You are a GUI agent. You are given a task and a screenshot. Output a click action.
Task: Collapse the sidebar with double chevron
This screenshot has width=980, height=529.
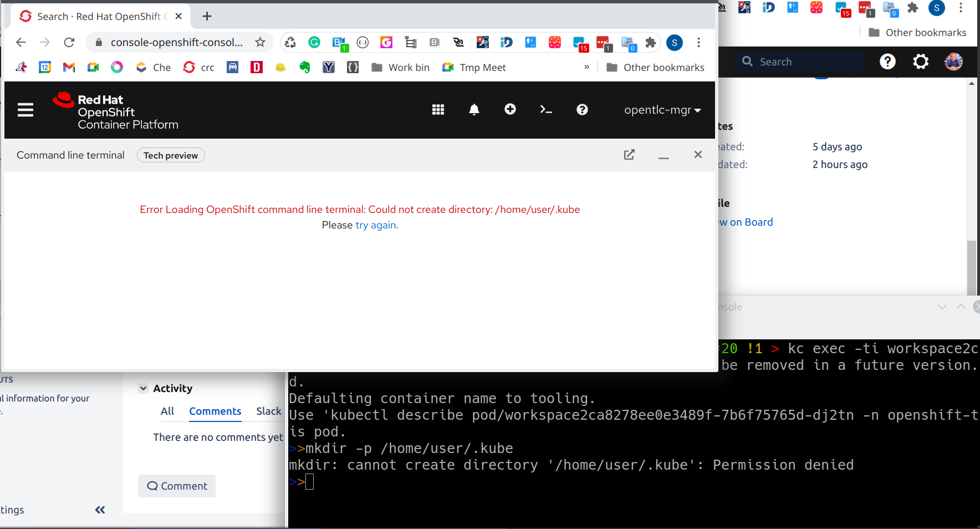[x=100, y=510]
